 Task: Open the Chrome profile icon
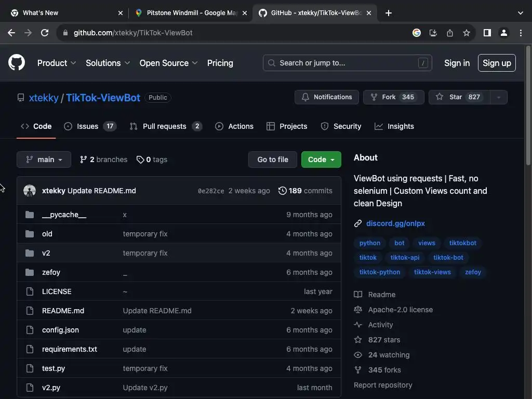pyautogui.click(x=504, y=33)
